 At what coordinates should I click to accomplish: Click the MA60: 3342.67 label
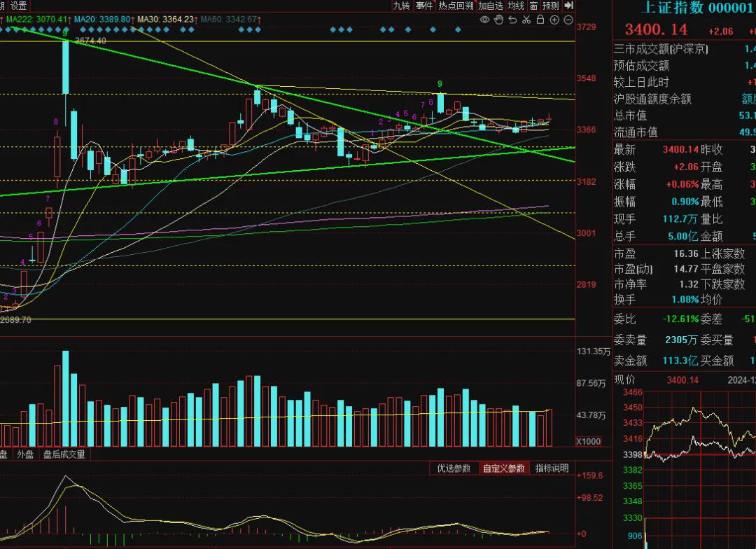pos(228,20)
